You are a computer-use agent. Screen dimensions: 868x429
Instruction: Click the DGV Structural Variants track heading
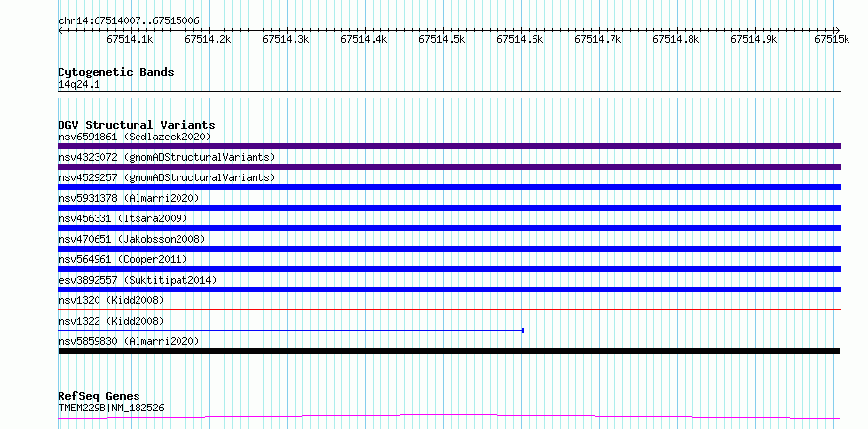137,125
